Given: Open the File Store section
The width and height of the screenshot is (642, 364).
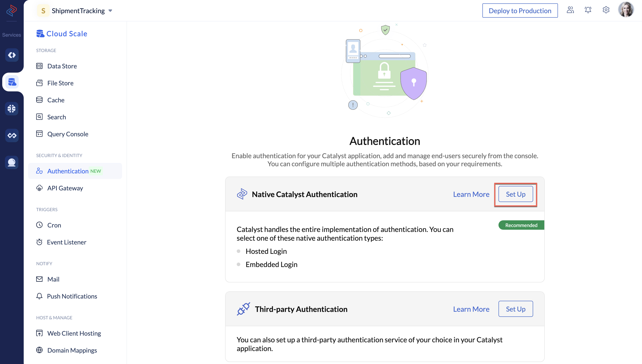Looking at the screenshot, I should point(60,83).
